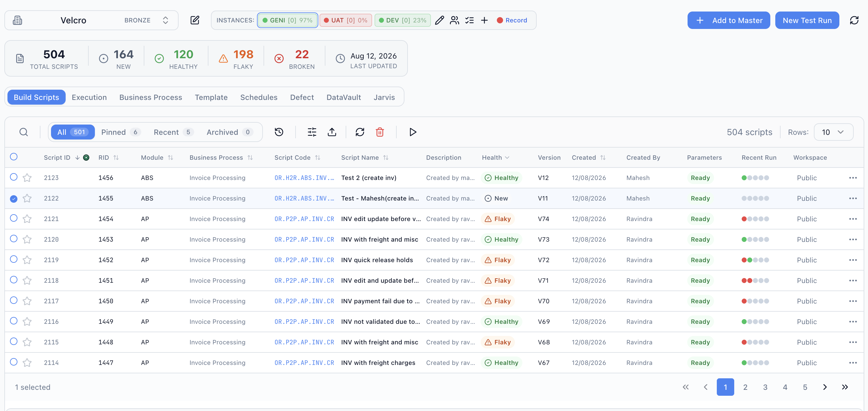This screenshot has height=411, width=868.
Task: Delete selected scripts with trash icon
Action: click(x=380, y=132)
